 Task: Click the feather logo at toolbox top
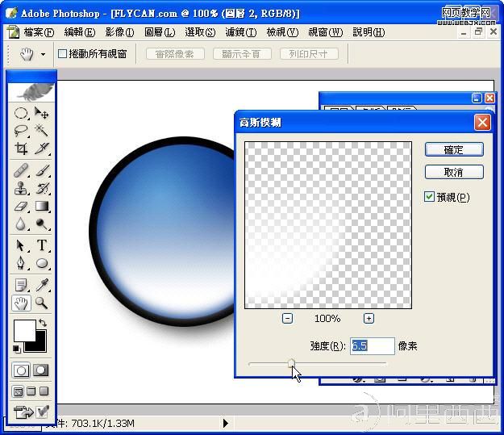31,92
